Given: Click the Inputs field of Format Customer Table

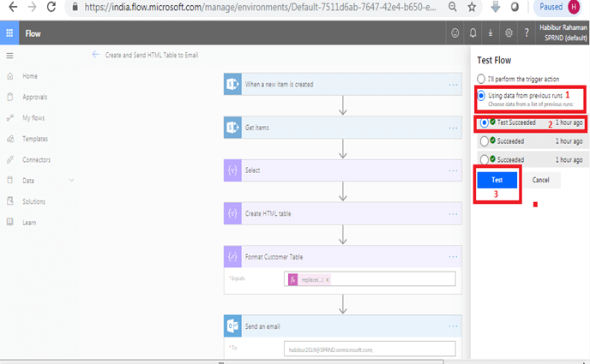Looking at the screenshot, I should (370, 279).
